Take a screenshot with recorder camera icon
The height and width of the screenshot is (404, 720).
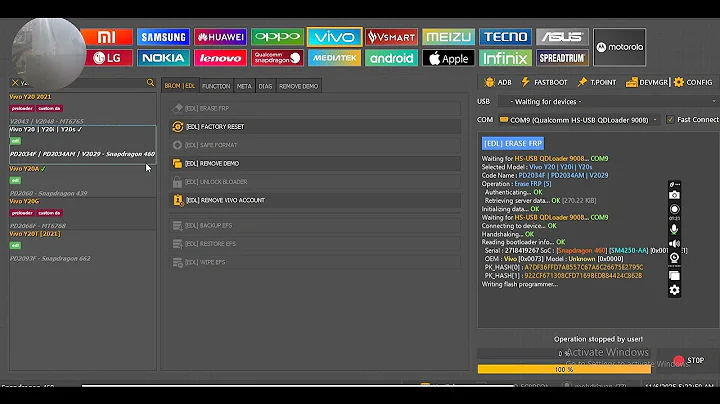click(x=674, y=195)
